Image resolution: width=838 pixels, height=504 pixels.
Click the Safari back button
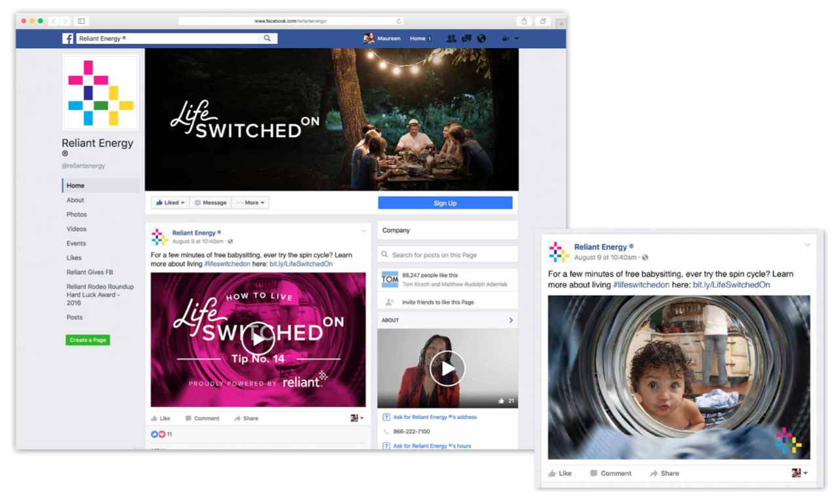point(54,21)
